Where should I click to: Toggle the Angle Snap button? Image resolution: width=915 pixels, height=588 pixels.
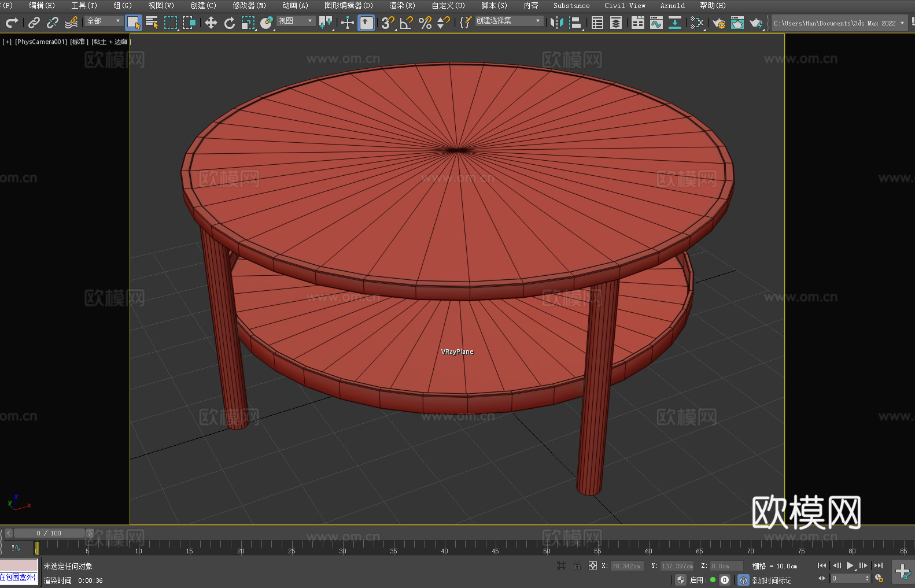tap(407, 23)
